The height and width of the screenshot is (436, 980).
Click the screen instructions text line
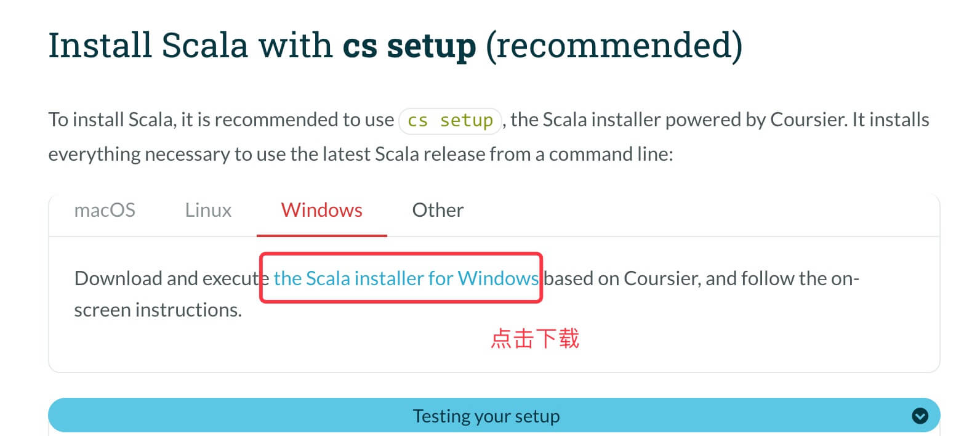coord(158,310)
